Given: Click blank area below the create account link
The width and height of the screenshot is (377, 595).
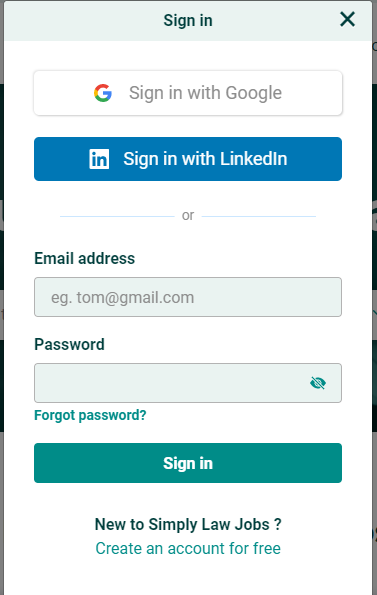Looking at the screenshot, I should 188,577.
